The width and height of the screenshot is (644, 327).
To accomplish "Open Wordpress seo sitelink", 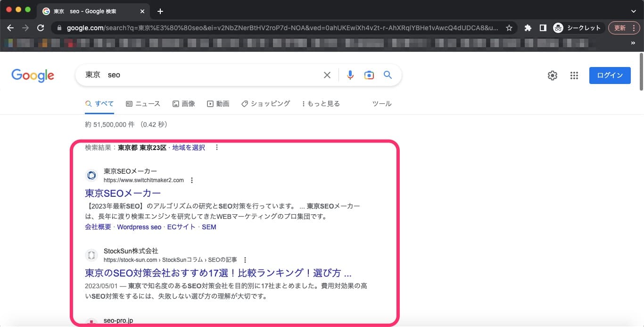I will 139,227.
